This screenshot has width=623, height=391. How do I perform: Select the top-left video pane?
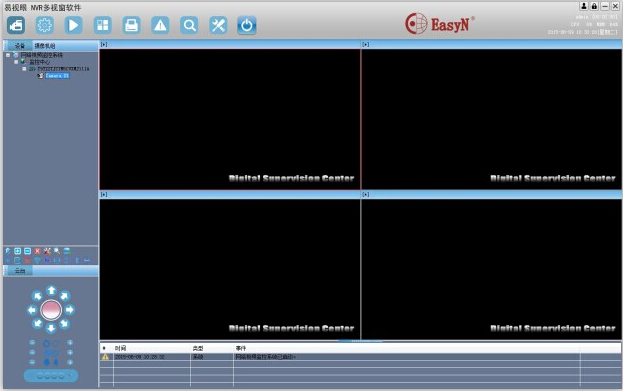pyautogui.click(x=230, y=119)
